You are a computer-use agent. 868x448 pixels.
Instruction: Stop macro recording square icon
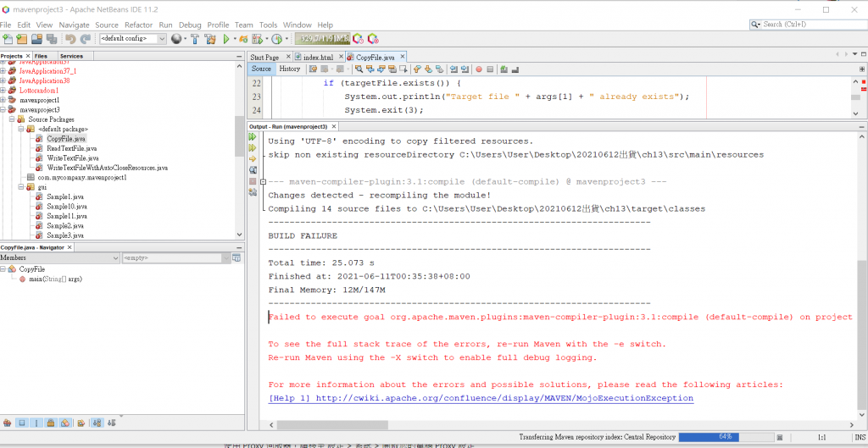pos(490,69)
